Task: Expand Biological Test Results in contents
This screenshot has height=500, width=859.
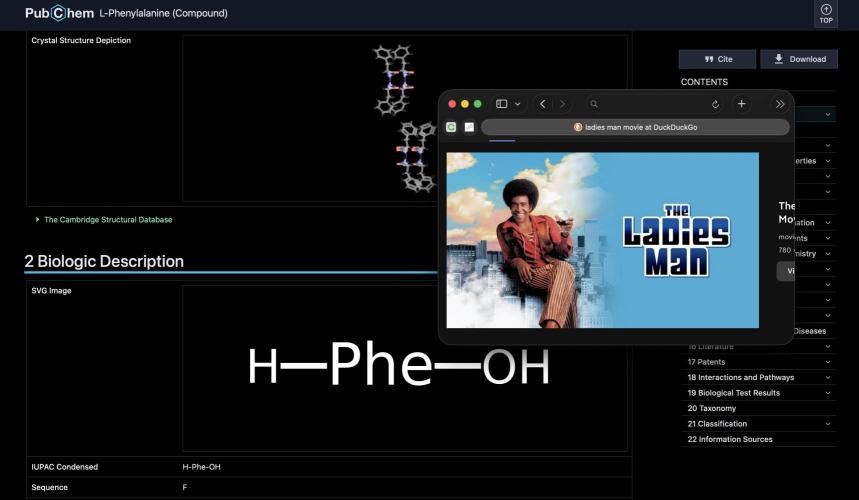Action: [x=827, y=393]
